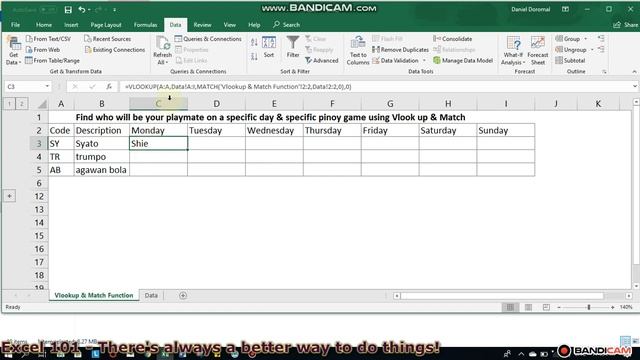The height and width of the screenshot is (360, 640).
Task: Switch to the View tab
Action: coord(229,25)
